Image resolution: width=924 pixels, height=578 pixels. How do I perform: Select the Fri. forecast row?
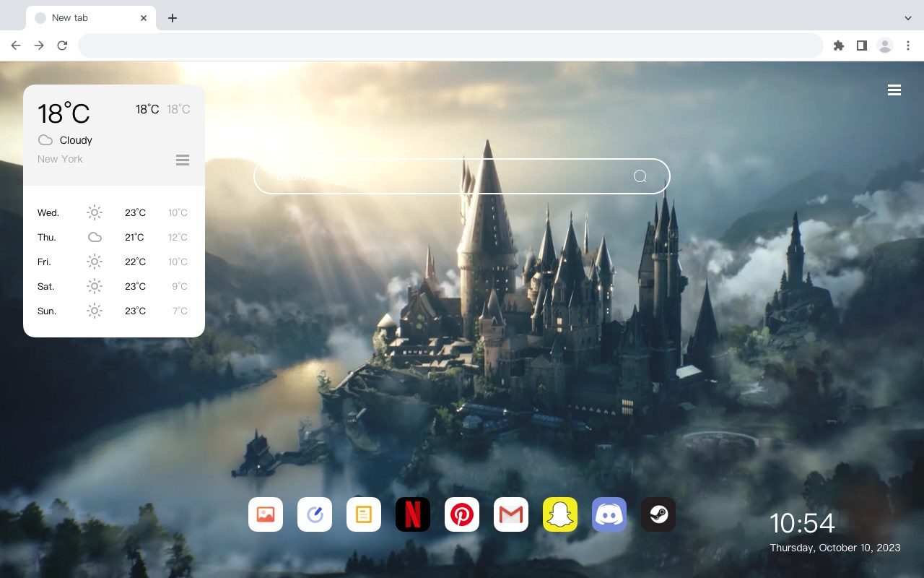coord(113,262)
